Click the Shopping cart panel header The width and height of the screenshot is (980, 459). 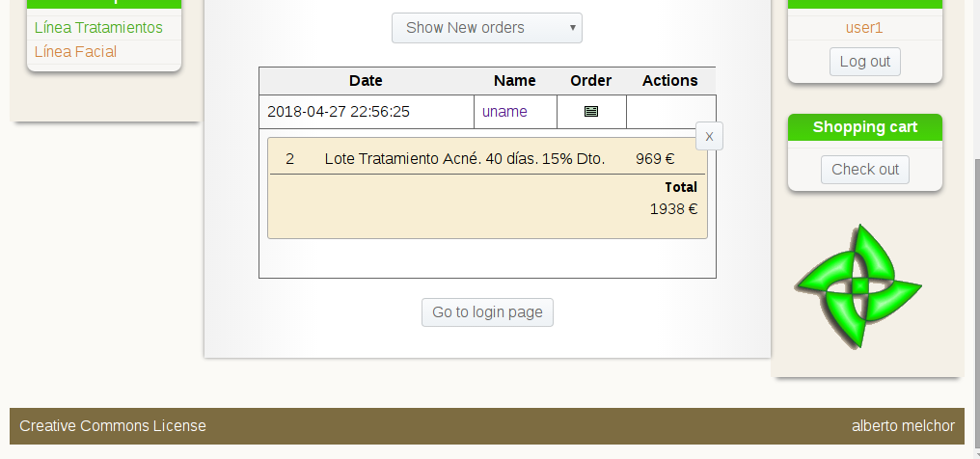pyautogui.click(x=864, y=127)
